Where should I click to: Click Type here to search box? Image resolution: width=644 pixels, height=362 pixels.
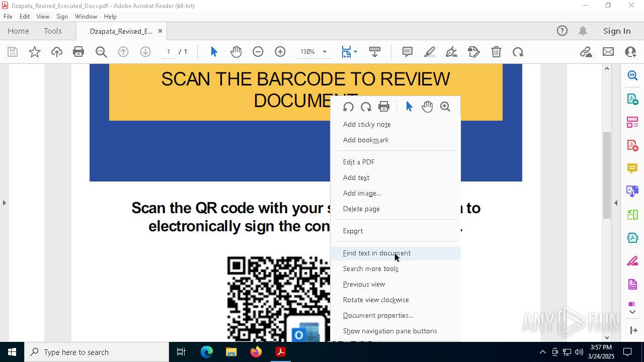click(97, 352)
